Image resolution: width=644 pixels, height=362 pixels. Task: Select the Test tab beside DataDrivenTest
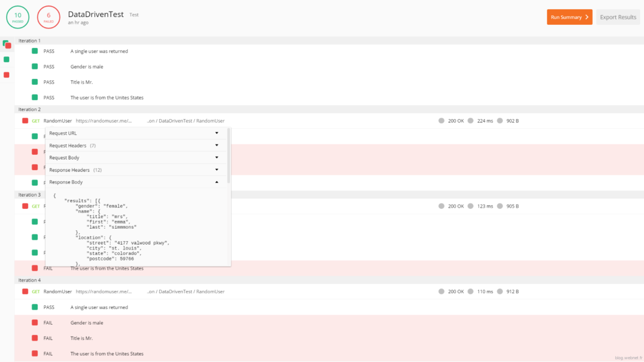pyautogui.click(x=133, y=15)
